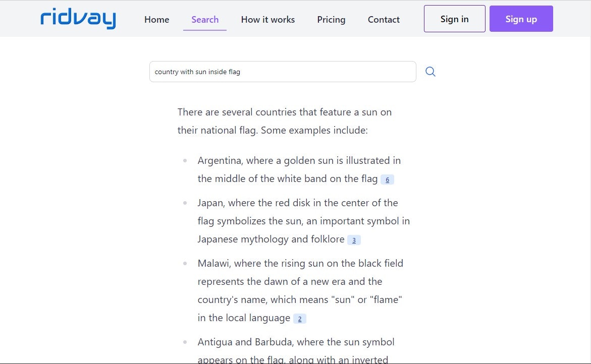
Task: Click the text 'Japan, where the red disk'
Action: 254,203
